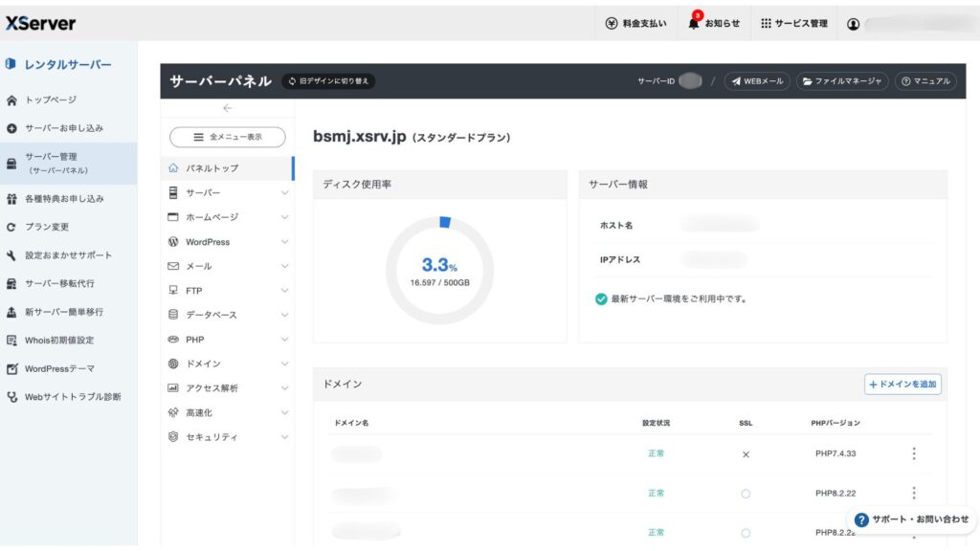Click the データベース cylinder icon
This screenshot has height=551, width=980.
point(173,315)
